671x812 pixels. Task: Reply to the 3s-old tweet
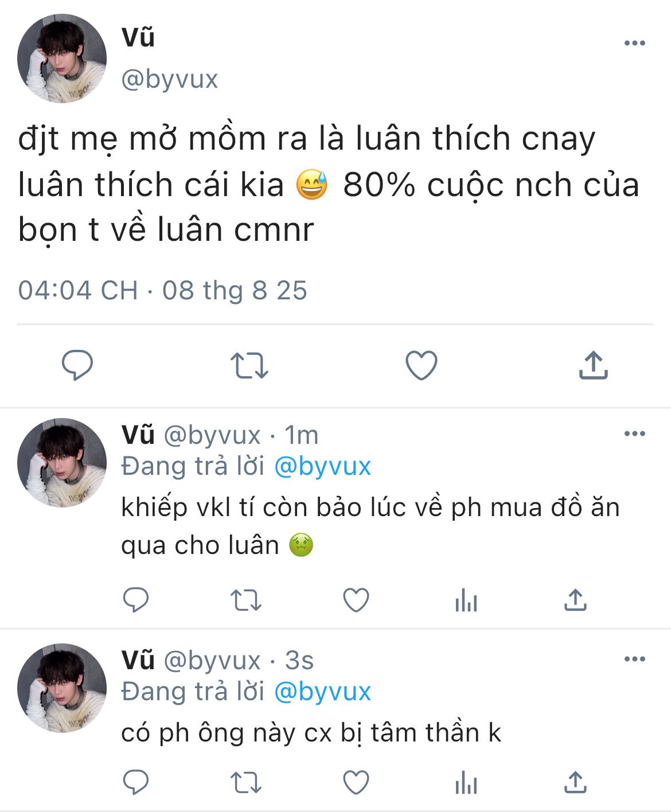click(136, 782)
